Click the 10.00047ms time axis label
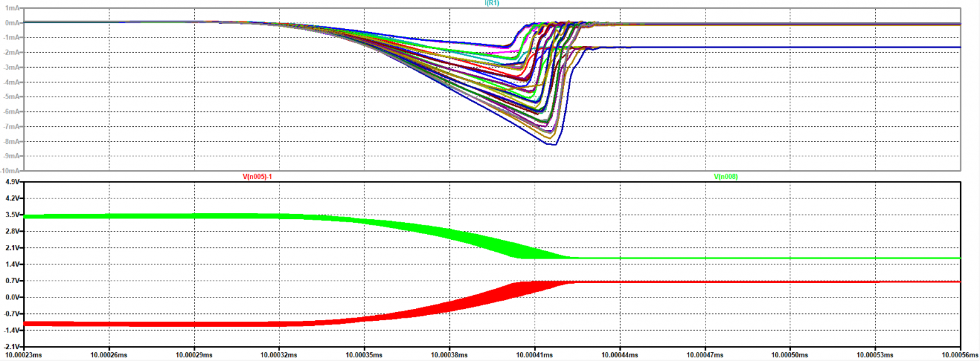 705,355
